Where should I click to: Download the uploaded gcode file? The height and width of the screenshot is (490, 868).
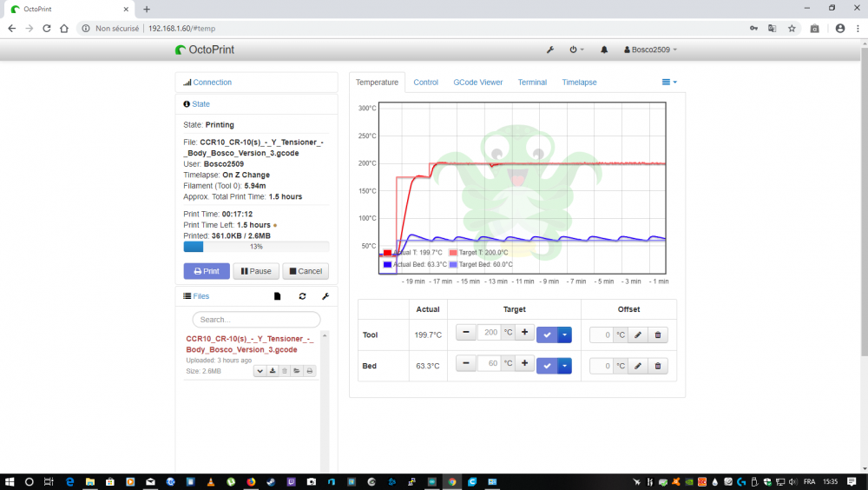[x=273, y=371]
